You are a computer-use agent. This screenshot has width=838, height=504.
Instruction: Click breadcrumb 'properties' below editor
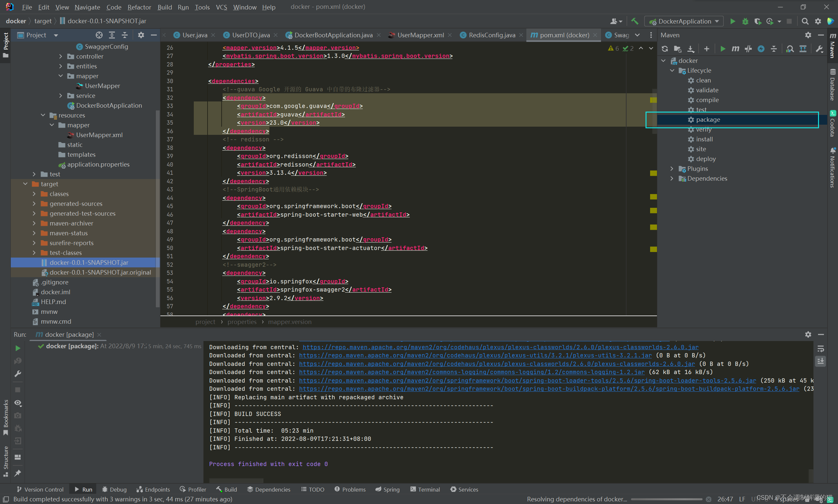[x=242, y=322]
